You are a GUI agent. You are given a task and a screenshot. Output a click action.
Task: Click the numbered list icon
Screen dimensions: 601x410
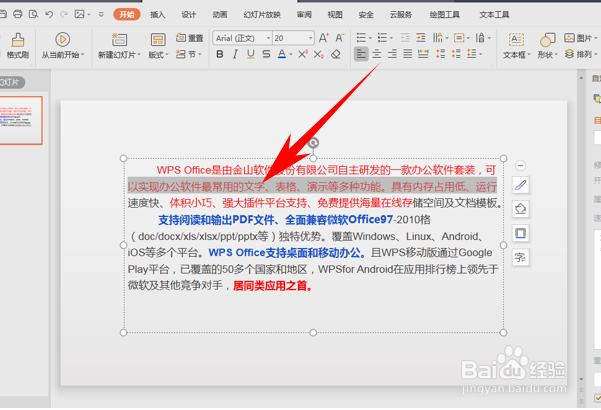coord(382,38)
